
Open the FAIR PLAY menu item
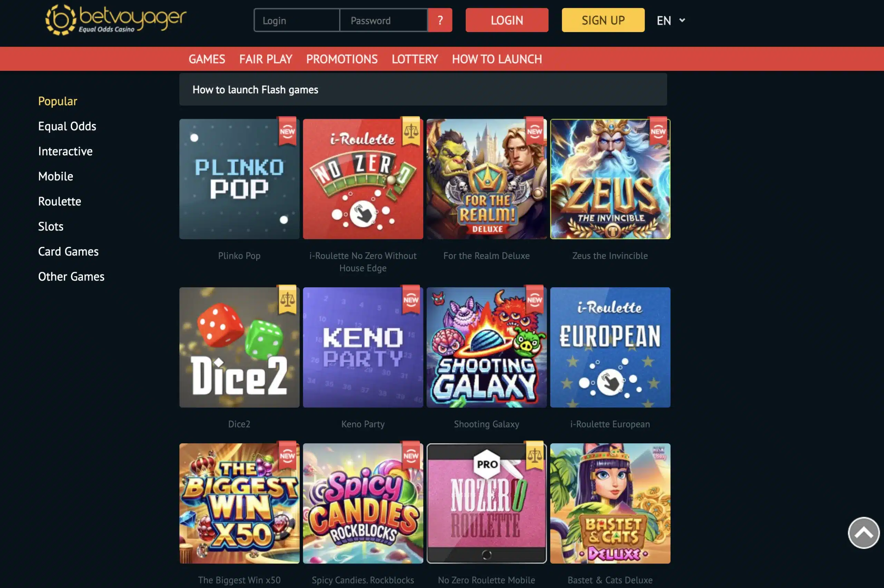click(x=266, y=59)
